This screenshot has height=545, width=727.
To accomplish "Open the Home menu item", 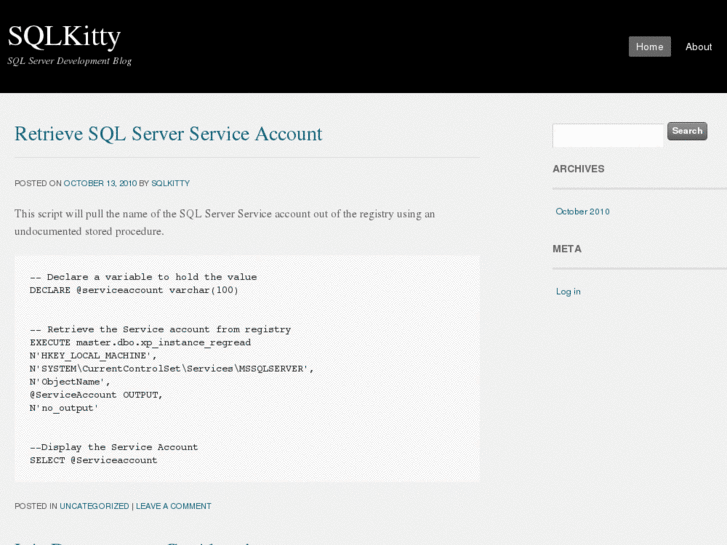I will (649, 47).
